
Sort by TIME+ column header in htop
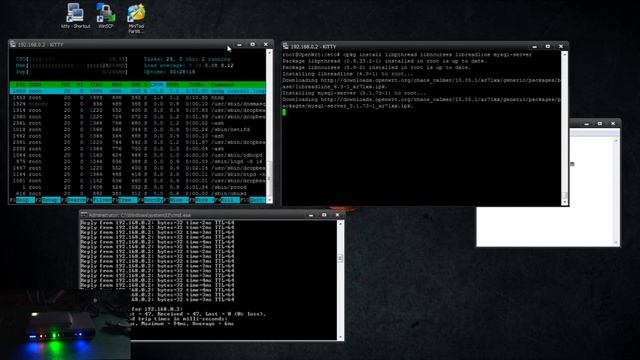pyautogui.click(x=197, y=84)
